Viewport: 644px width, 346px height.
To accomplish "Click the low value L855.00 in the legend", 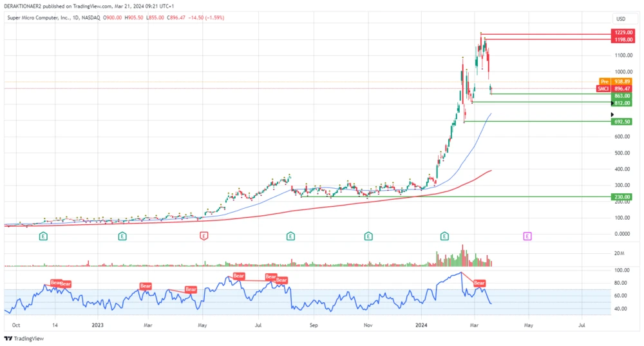I will [x=155, y=17].
